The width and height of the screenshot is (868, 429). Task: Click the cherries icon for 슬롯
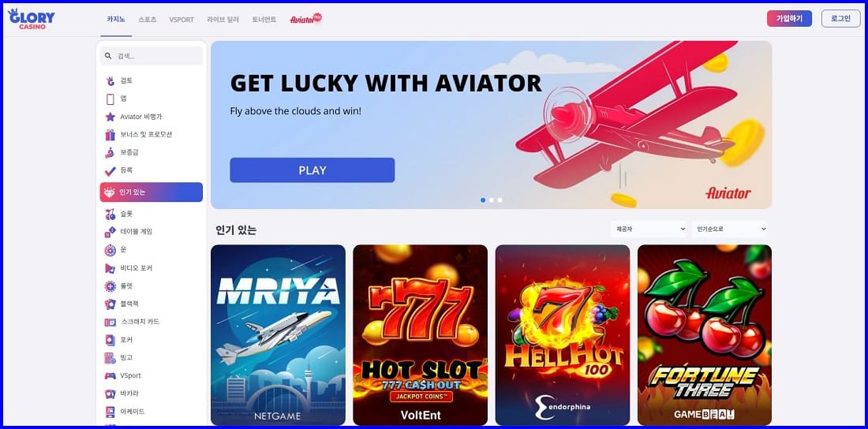[110, 214]
